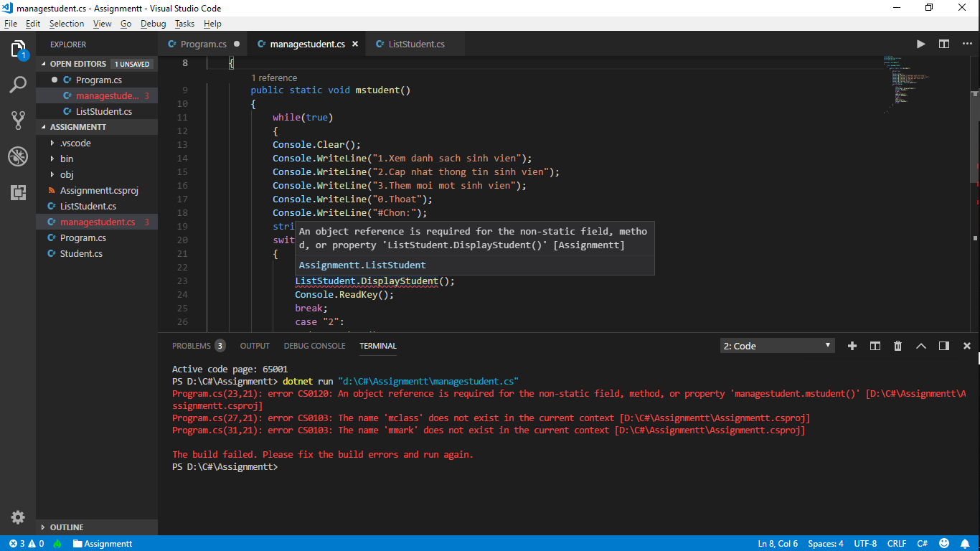Expand the bin folder in explorer
Screen dimensions: 980x551
point(67,159)
